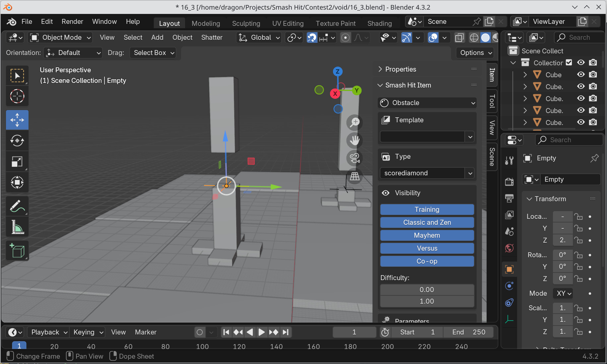
Task: Switch to the camera view using the viewport gizmo
Action: pos(354,158)
